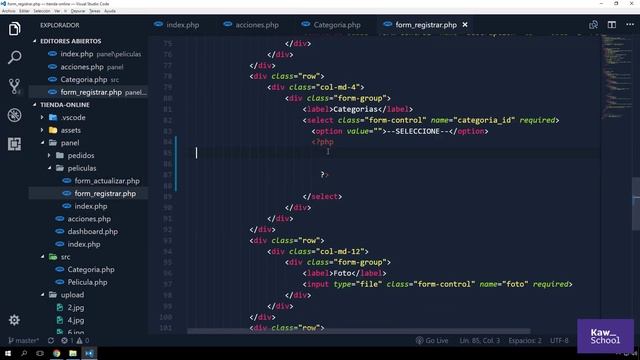Click the vertical scrollbar thumb of the editor
640x360 pixels.
[x=636, y=204]
